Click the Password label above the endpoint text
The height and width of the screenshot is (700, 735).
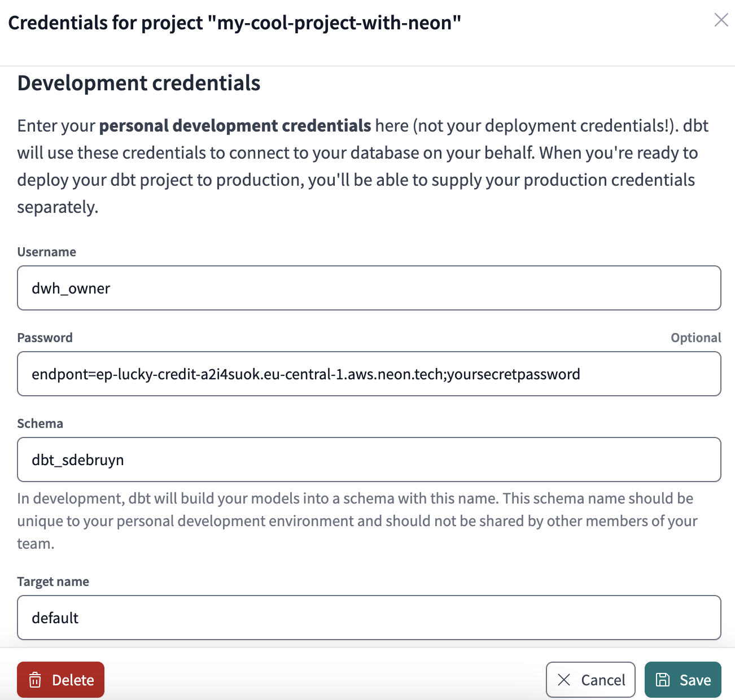click(x=45, y=337)
